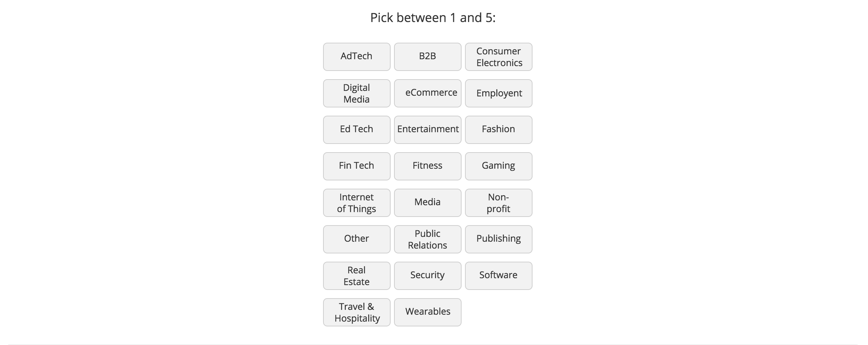Select Internet of Things

(356, 203)
